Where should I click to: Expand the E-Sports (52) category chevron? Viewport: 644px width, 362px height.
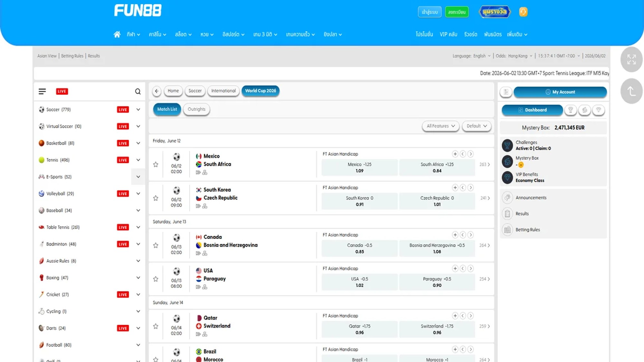[138, 177]
